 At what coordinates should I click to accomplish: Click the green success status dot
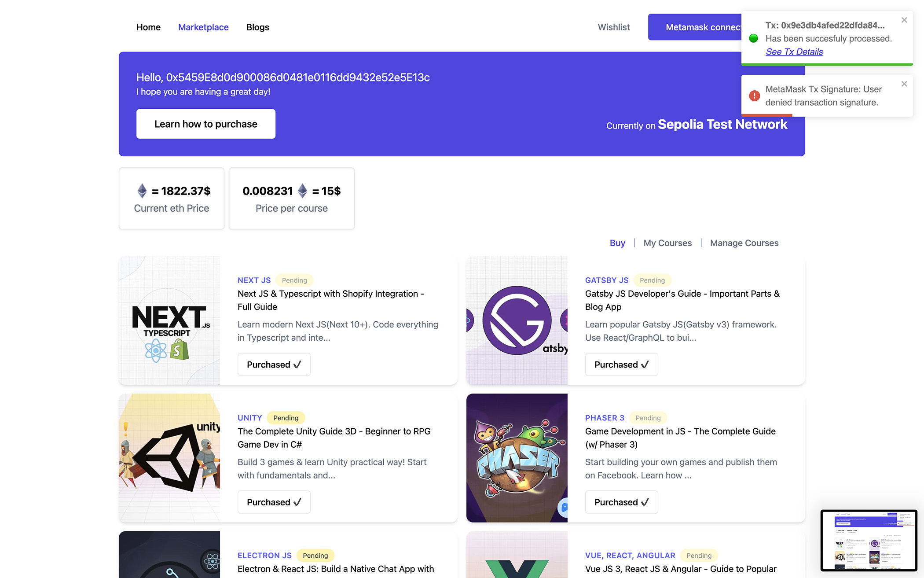pos(753,38)
